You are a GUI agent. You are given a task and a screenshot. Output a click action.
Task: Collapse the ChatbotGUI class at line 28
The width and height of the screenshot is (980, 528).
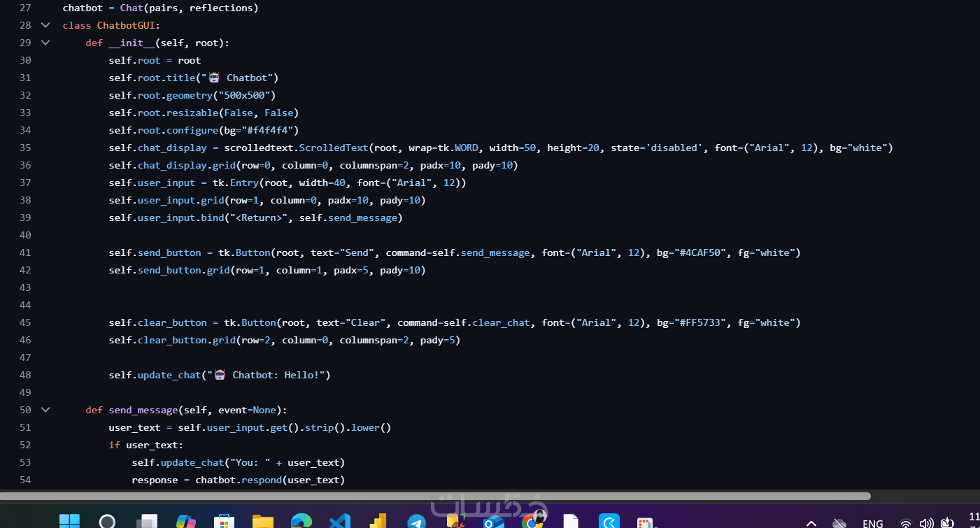[45, 25]
